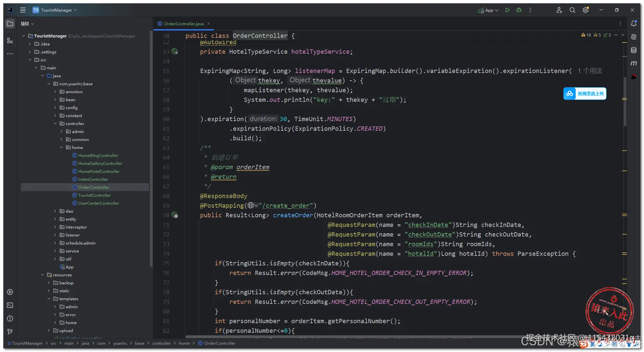Expand the dao package

[55, 211]
